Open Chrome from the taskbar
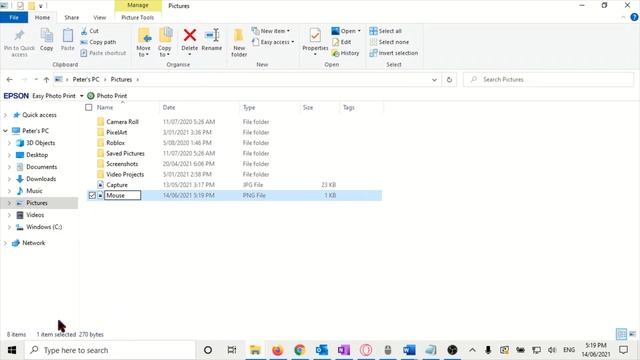 click(x=300, y=350)
